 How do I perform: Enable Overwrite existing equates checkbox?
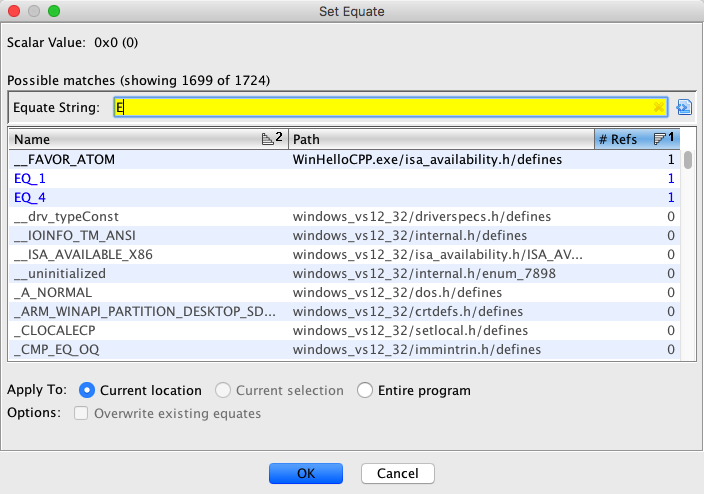[x=80, y=413]
